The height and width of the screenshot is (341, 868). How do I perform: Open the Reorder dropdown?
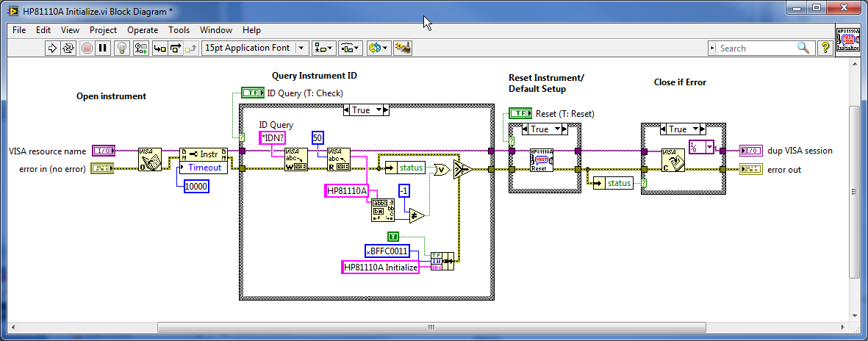click(x=378, y=49)
